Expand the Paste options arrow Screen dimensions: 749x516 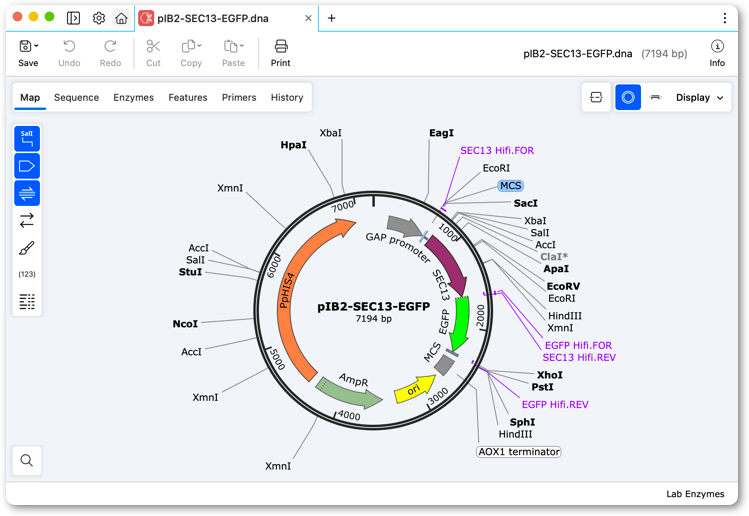pyautogui.click(x=242, y=46)
